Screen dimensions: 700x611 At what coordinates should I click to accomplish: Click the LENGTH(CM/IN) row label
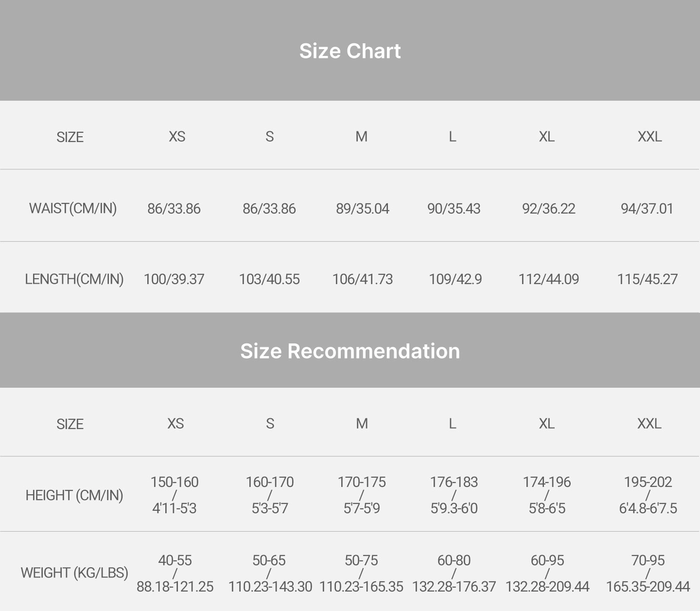74,279
